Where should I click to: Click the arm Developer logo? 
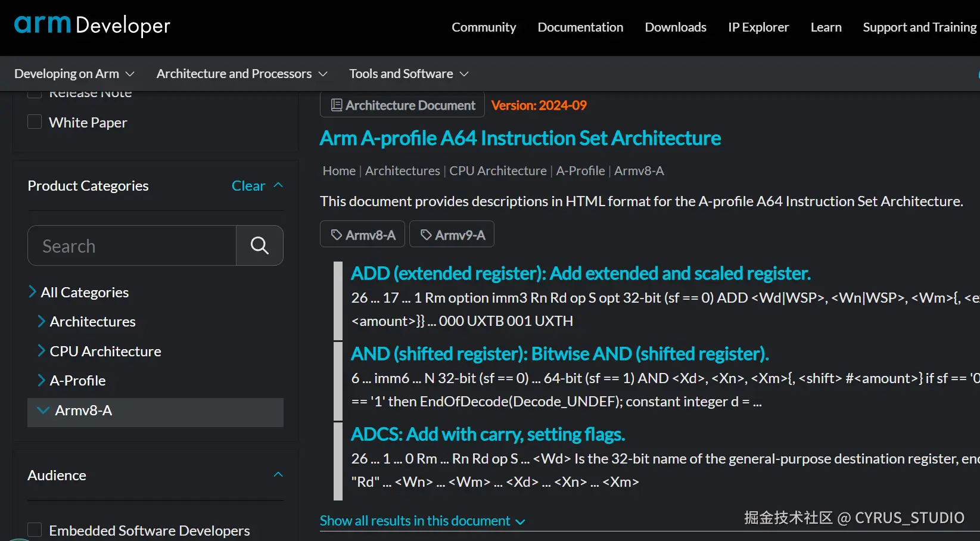point(92,26)
